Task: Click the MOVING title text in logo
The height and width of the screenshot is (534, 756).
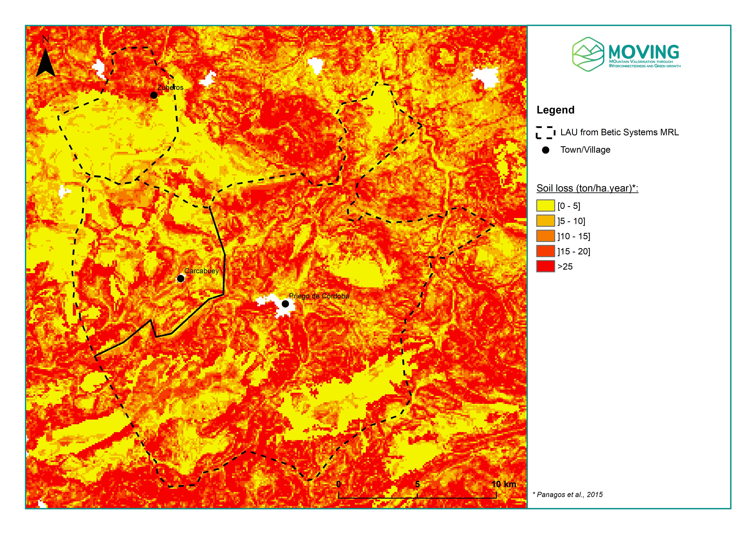Action: 644,52
